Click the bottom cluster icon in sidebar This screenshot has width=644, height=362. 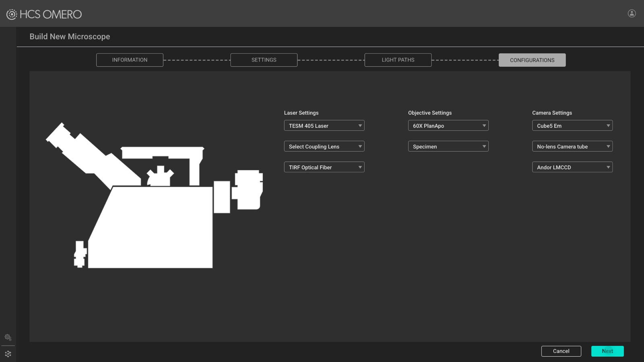8,354
